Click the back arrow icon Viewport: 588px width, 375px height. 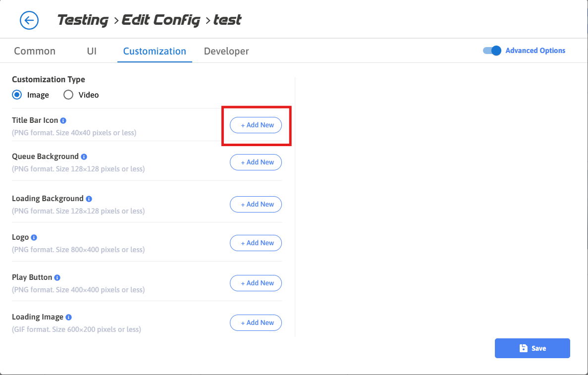(29, 20)
